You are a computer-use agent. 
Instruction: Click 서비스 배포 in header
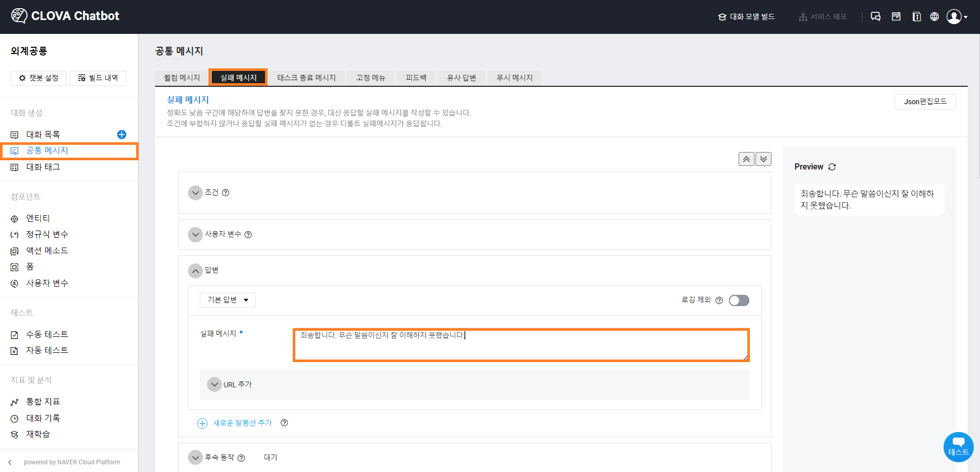pos(823,17)
